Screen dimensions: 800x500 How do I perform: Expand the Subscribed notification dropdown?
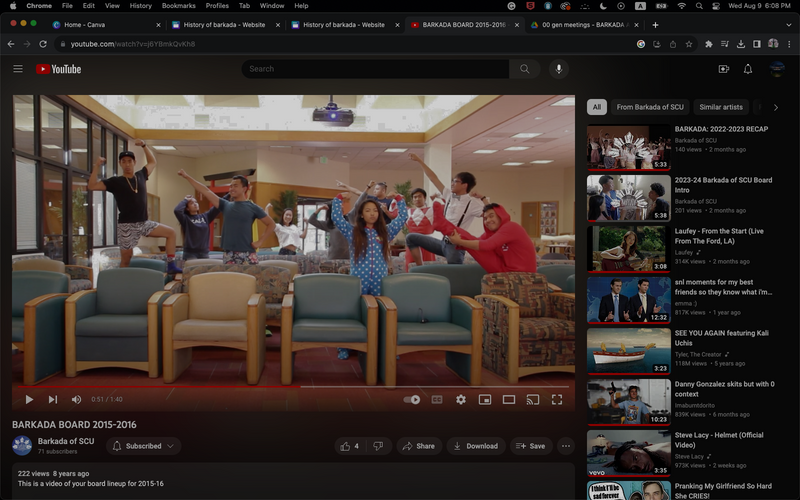(144, 446)
